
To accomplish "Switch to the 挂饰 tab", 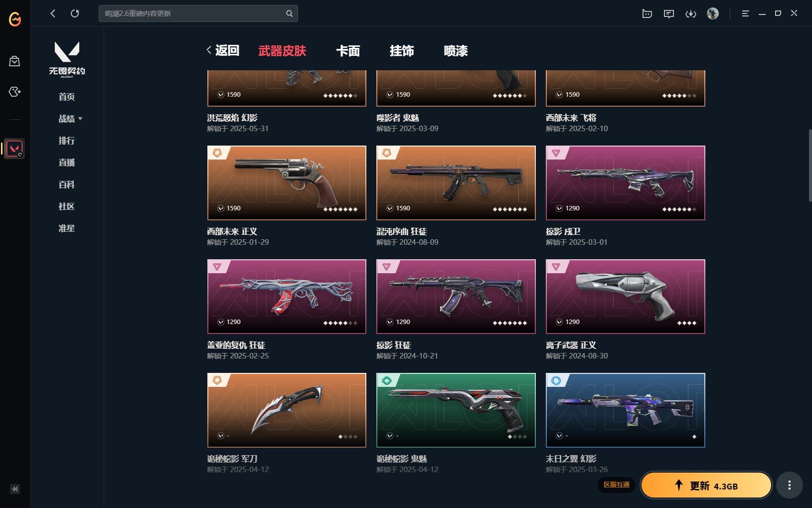I will (402, 51).
